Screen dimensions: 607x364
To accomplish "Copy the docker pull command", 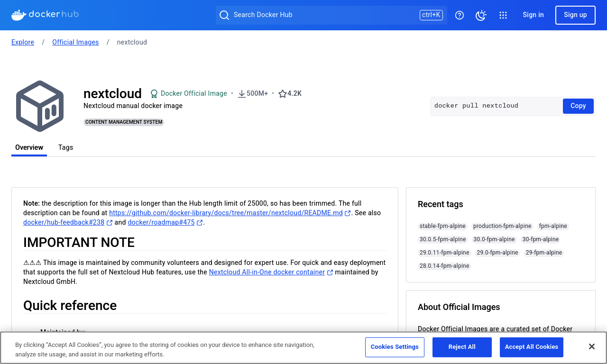I will tap(578, 106).
